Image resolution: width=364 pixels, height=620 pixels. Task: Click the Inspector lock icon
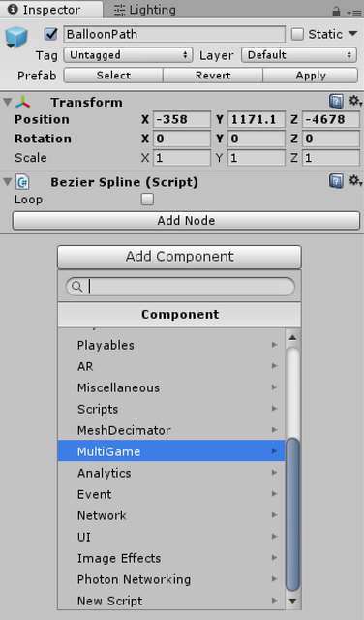click(x=336, y=11)
